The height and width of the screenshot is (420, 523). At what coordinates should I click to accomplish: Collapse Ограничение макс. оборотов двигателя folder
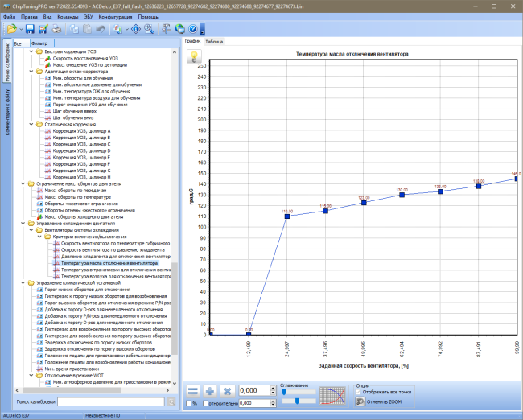tap(23, 183)
